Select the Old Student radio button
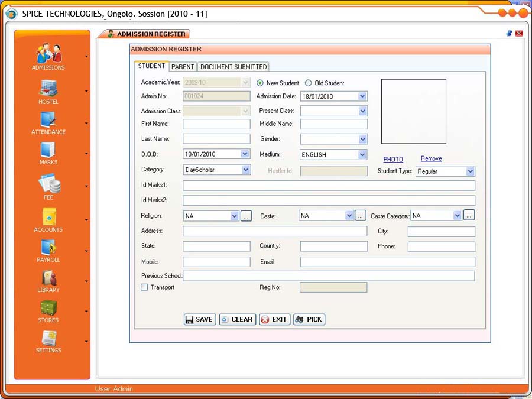 click(x=309, y=83)
